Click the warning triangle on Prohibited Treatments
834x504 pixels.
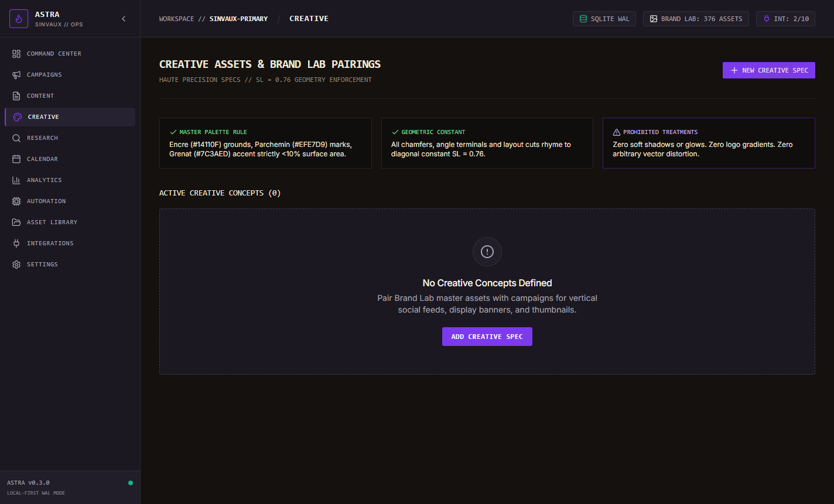coord(616,132)
